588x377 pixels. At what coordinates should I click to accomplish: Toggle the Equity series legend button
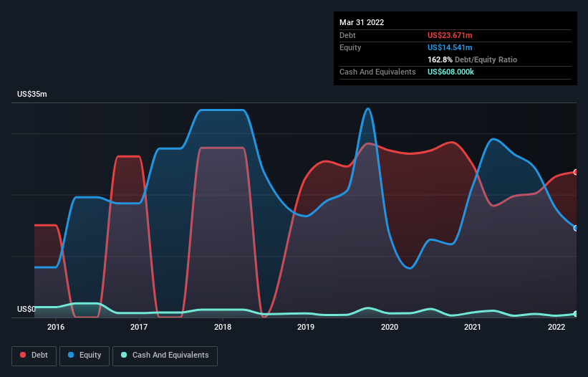[85, 355]
